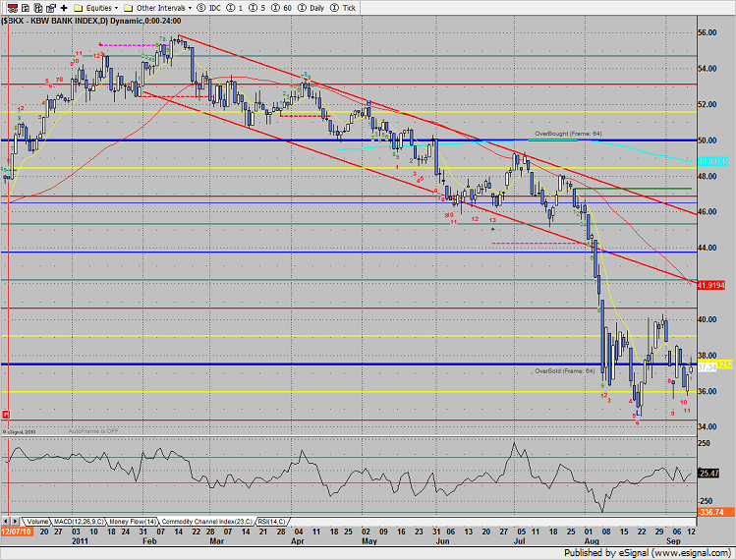Click the fourth toolbar properties icon
736x560 pixels.
(51, 8)
